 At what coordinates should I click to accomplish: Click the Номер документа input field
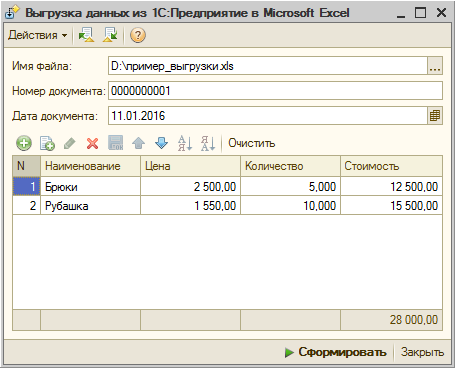pyautogui.click(x=275, y=91)
